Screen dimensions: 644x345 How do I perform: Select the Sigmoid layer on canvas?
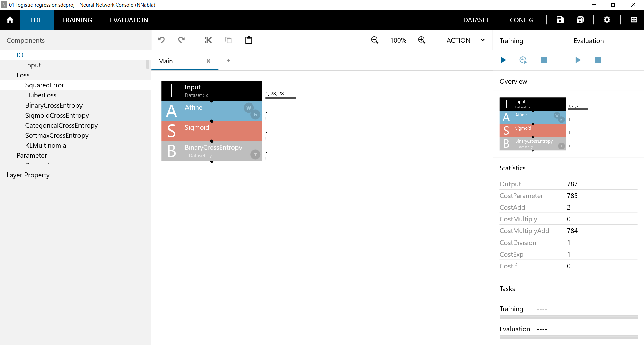(x=211, y=131)
